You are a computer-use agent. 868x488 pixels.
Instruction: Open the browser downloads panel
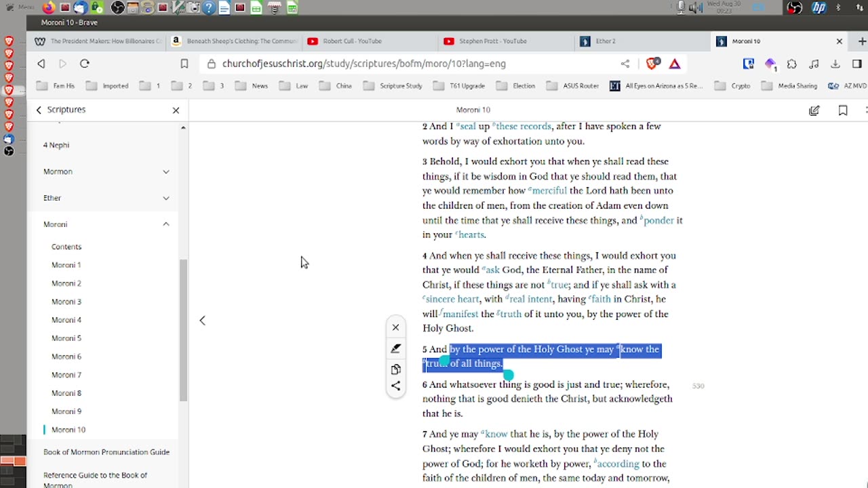[835, 64]
